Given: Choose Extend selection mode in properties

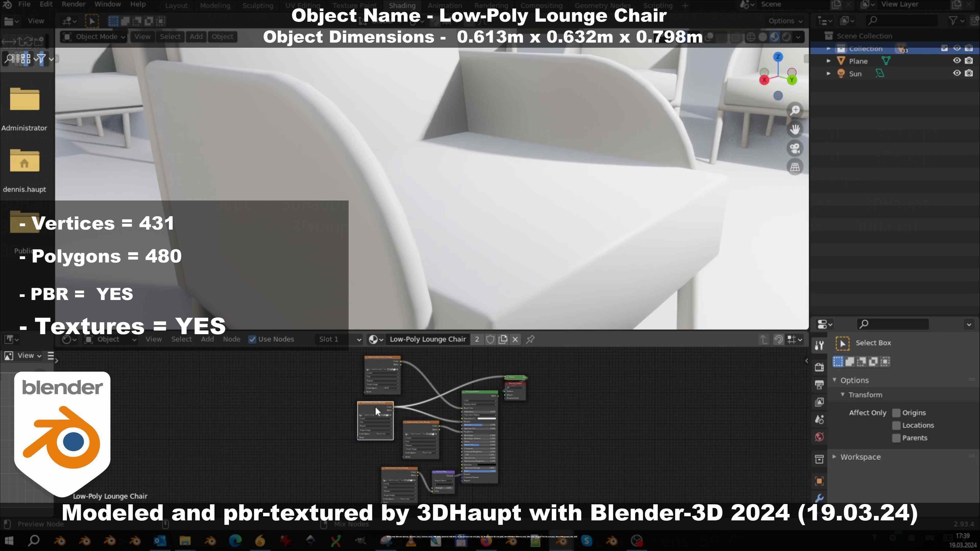Looking at the screenshot, I should click(x=850, y=362).
